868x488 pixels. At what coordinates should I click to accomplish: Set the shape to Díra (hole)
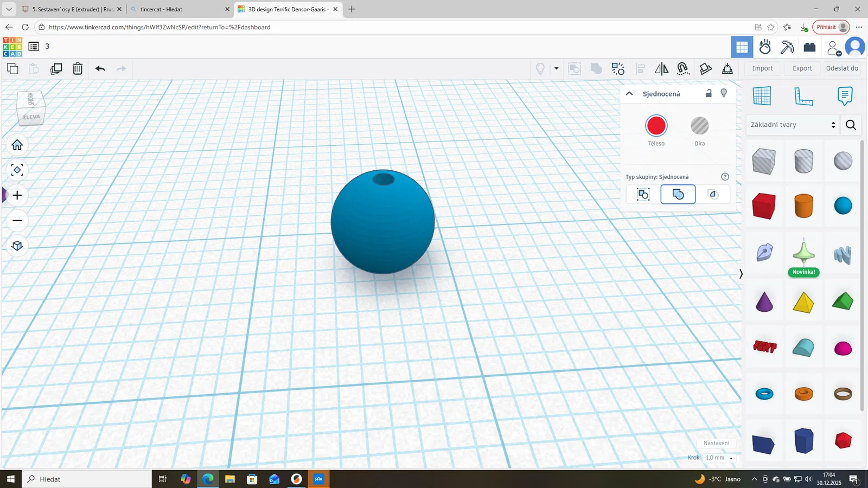tap(700, 126)
